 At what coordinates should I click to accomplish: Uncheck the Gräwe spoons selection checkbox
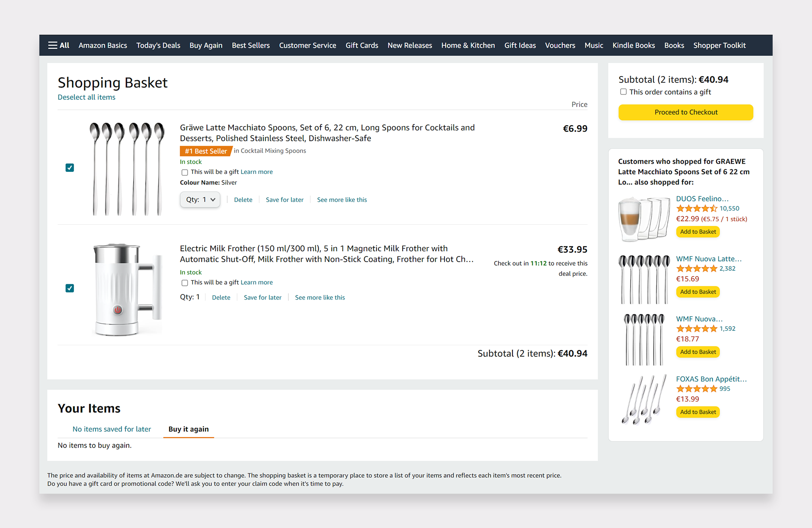click(x=70, y=168)
